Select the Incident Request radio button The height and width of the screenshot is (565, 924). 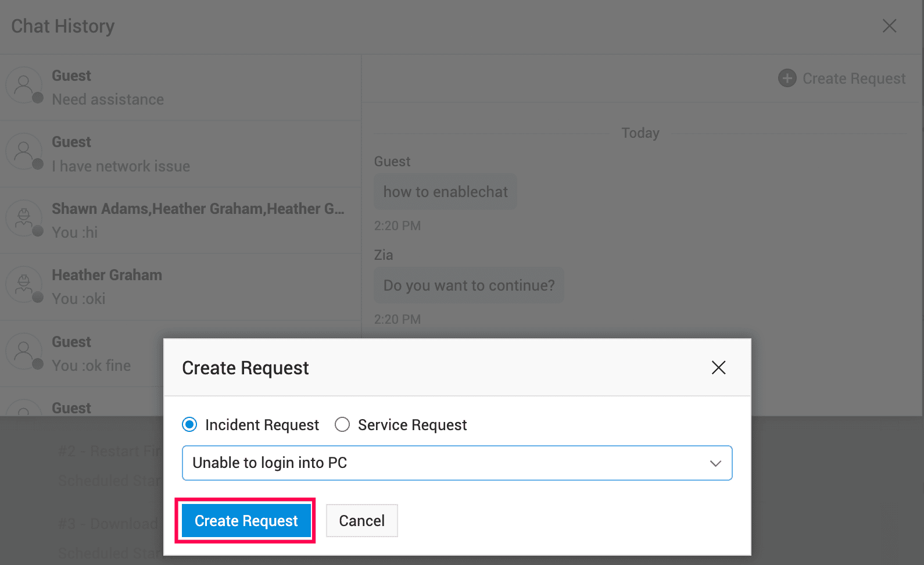189,425
